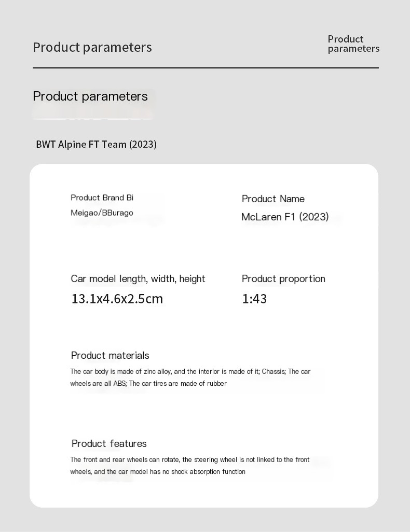Select the 'McLaren F1 (2023)' product name
Screen dimensions: 410x532
[285, 217]
